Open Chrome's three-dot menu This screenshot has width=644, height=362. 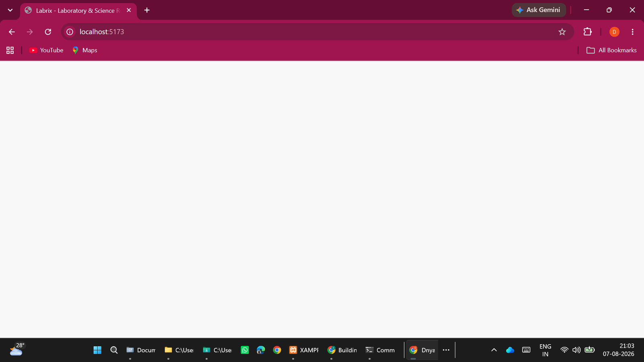click(x=632, y=32)
